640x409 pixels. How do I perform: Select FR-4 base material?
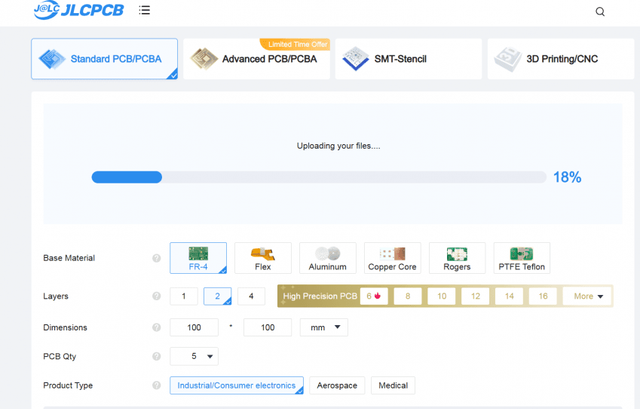[x=198, y=258]
